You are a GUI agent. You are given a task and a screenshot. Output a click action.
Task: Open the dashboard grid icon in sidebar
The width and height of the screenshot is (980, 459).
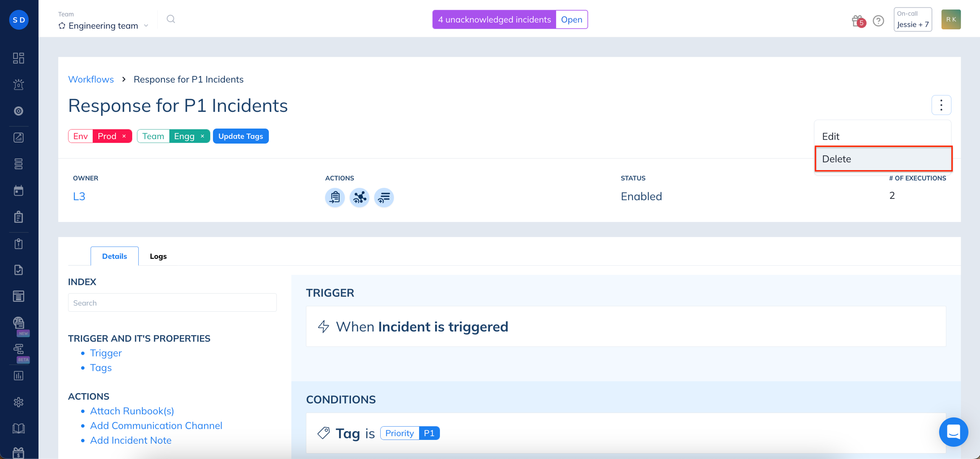(19, 58)
